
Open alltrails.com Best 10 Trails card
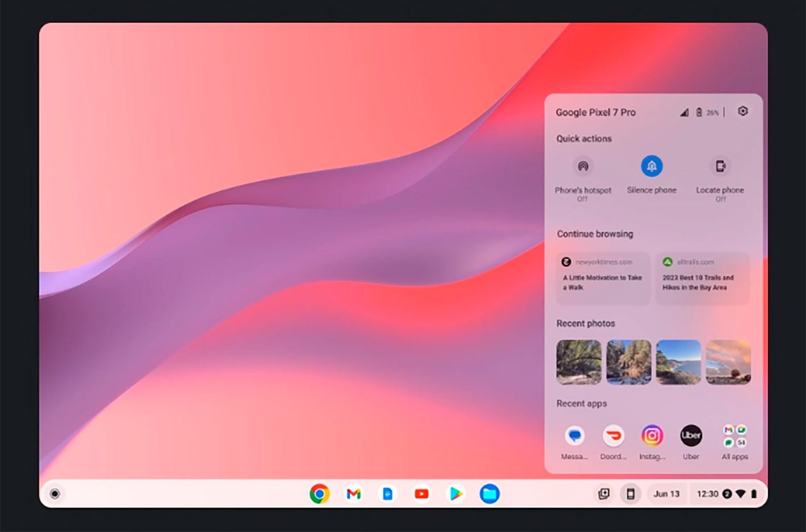click(703, 279)
